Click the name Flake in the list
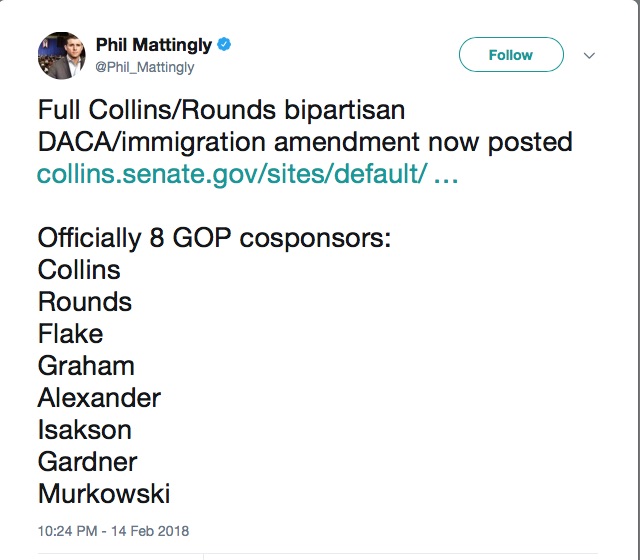The width and height of the screenshot is (640, 560). pos(70,333)
